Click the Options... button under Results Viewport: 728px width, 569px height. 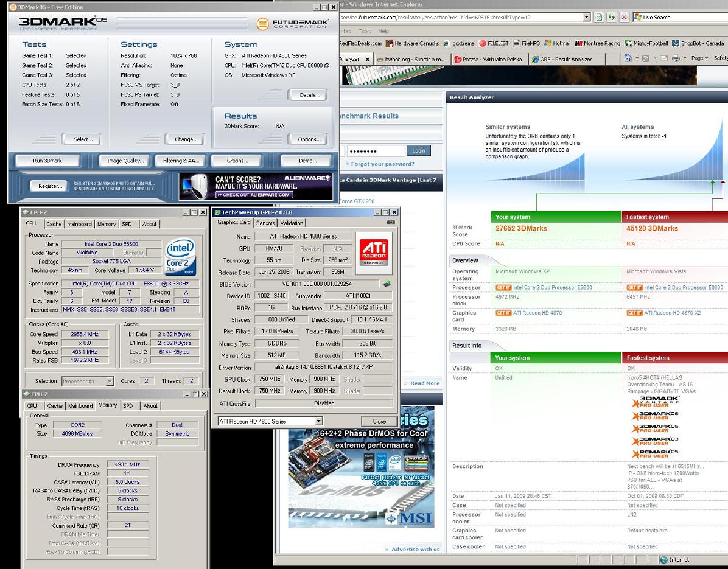[309, 139]
